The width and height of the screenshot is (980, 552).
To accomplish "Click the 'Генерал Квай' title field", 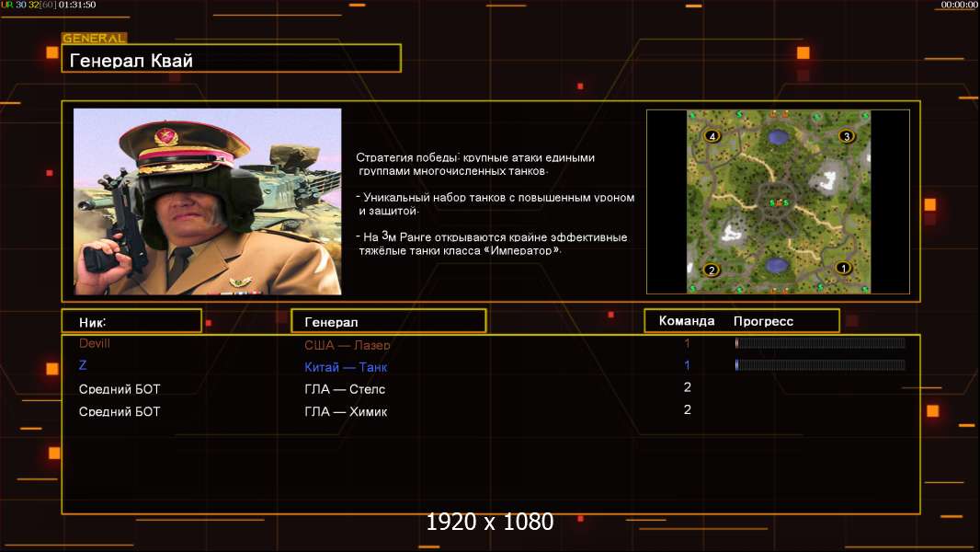I will [x=232, y=59].
